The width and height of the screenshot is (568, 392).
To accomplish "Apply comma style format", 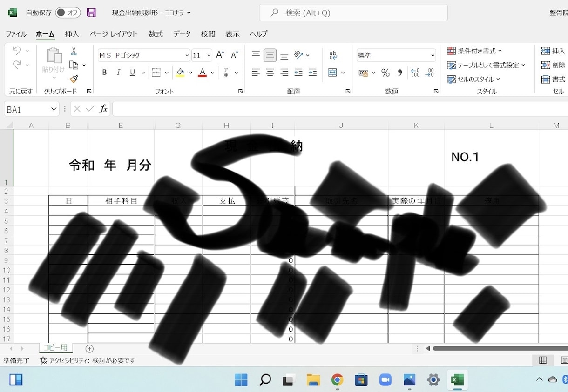I will point(400,73).
